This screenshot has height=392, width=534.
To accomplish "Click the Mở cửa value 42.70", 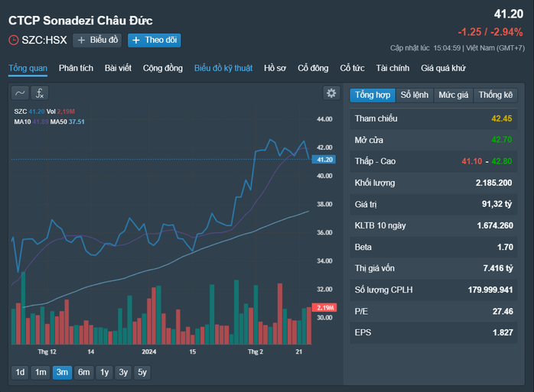I will (502, 140).
